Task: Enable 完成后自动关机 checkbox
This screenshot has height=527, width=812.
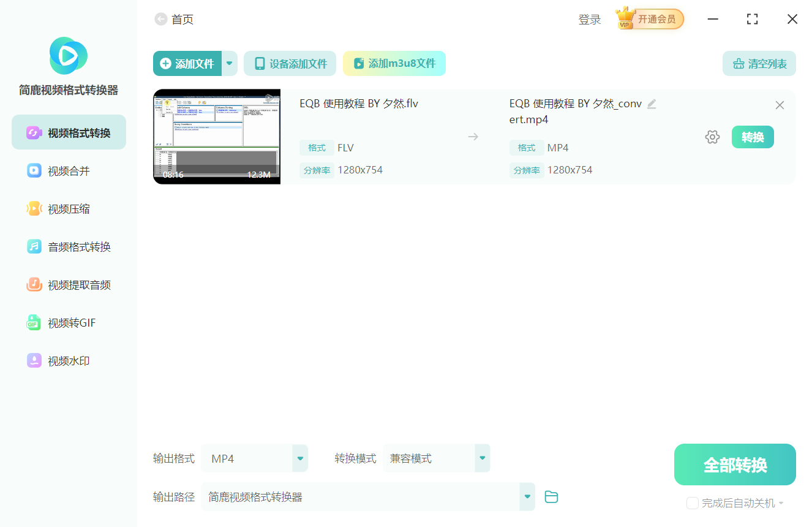Action: (693, 503)
